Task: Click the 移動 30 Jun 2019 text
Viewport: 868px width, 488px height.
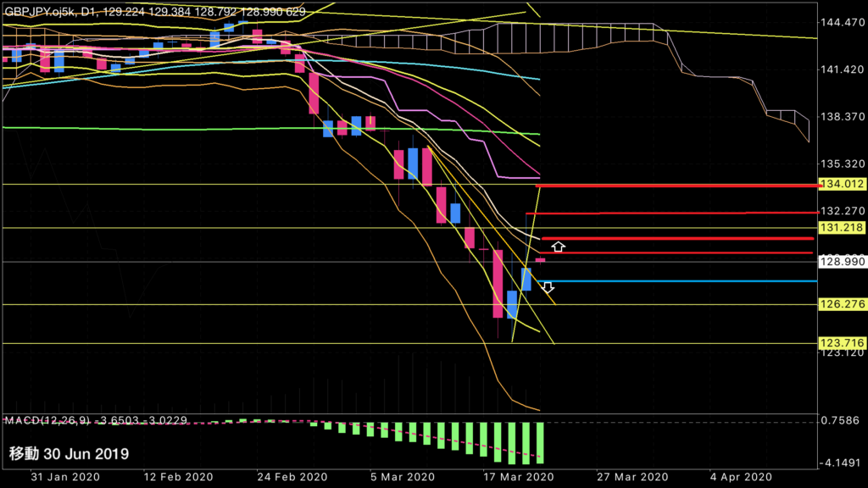Action: [x=69, y=454]
